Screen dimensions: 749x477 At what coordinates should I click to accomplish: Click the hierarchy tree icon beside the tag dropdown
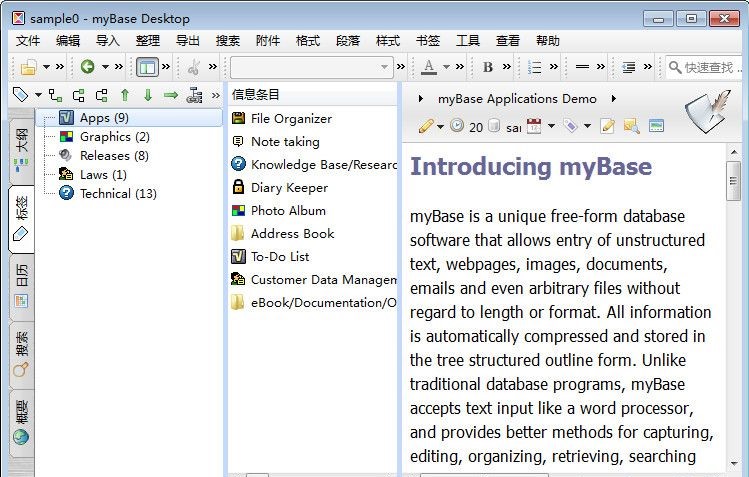[x=55, y=95]
